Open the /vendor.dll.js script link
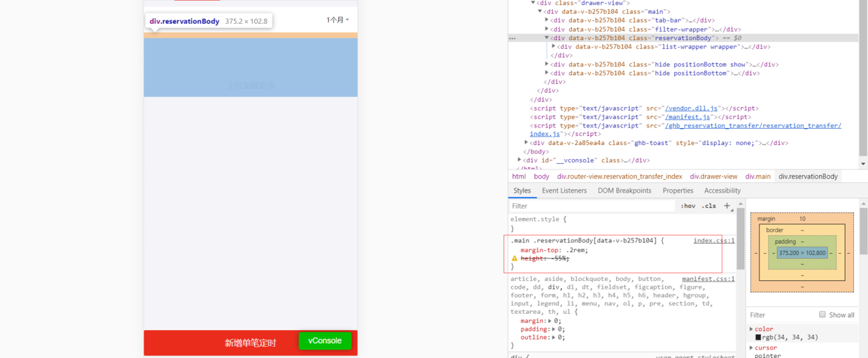Screen dimensions: 868x358 pos(692,109)
